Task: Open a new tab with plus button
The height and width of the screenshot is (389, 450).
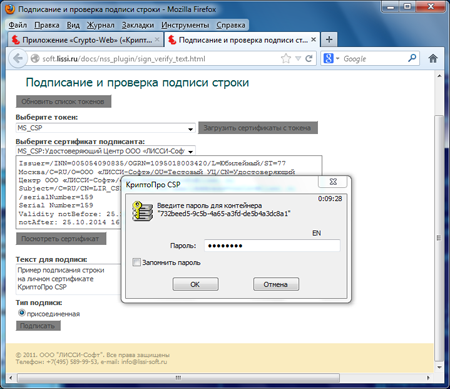Action: 329,40
